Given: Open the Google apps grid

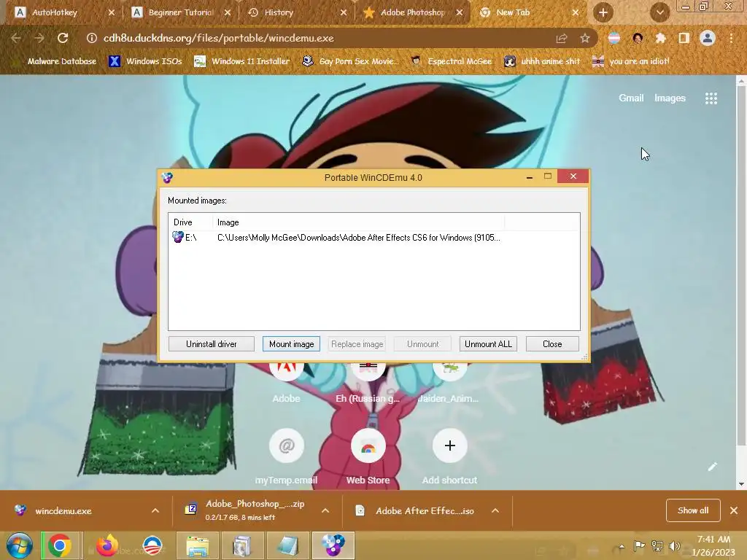Looking at the screenshot, I should [711, 98].
